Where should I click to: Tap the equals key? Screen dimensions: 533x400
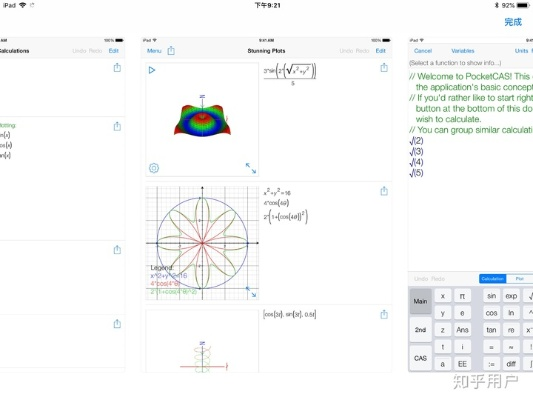492,347
